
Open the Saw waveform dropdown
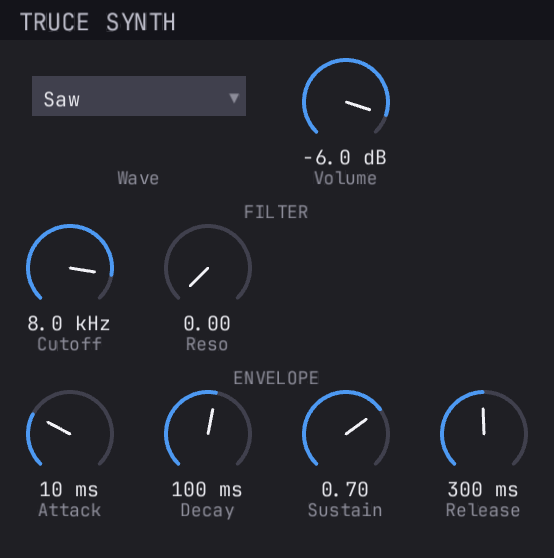[139, 96]
